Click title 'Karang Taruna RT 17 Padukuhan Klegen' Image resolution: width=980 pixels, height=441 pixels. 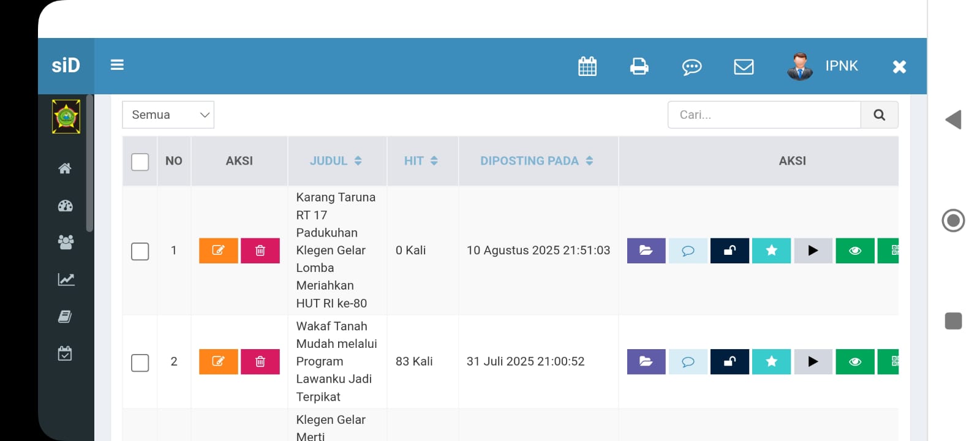pyautogui.click(x=336, y=250)
